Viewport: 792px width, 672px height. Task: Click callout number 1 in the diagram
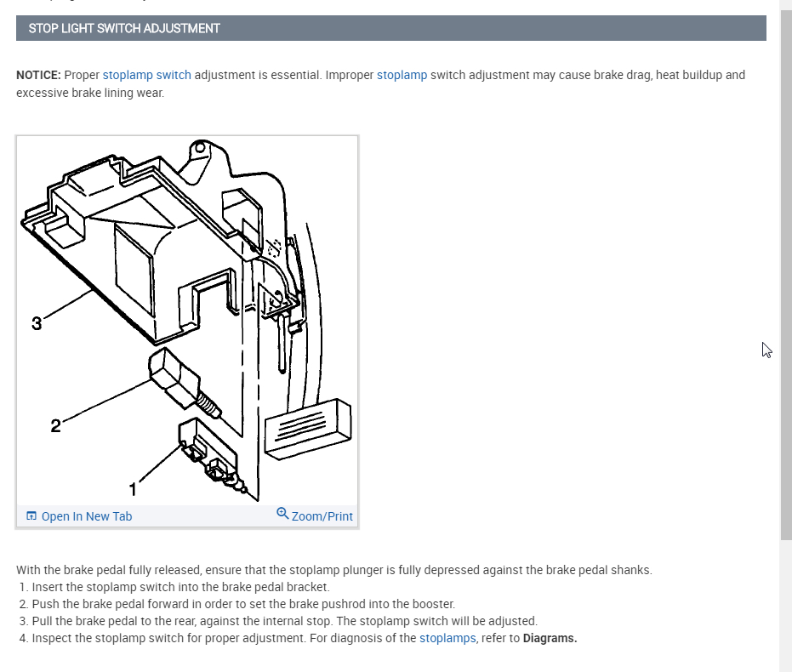pyautogui.click(x=133, y=490)
